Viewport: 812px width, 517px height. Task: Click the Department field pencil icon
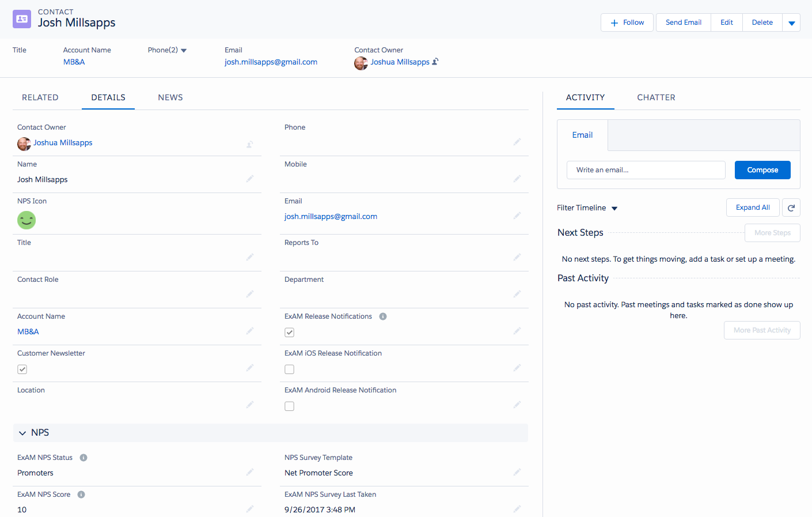[517, 294]
